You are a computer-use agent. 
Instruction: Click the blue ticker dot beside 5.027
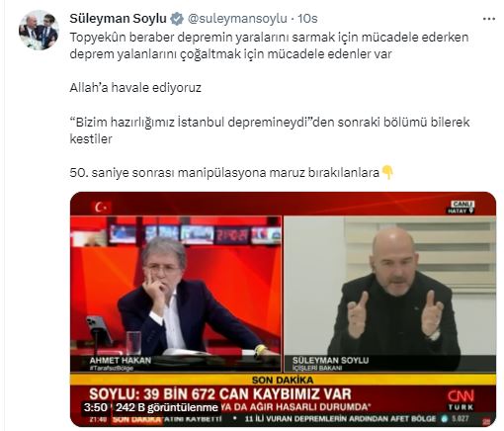click(445, 419)
